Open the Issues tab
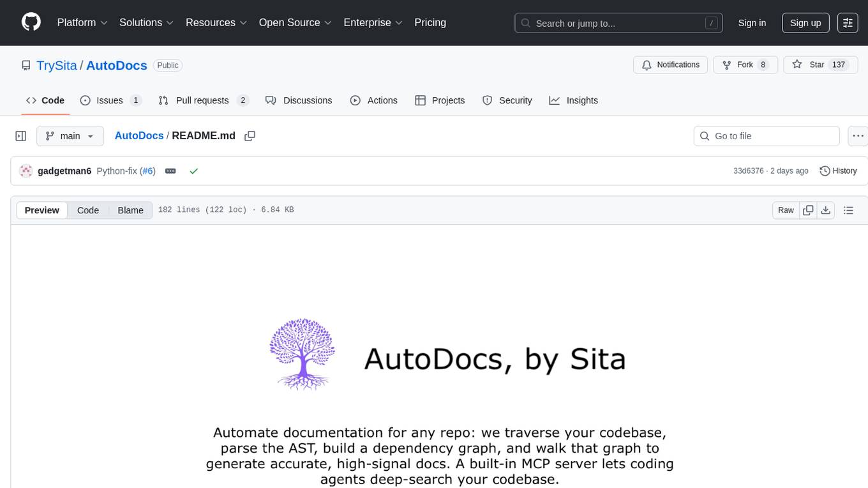868x488 pixels. pyautogui.click(x=110, y=100)
